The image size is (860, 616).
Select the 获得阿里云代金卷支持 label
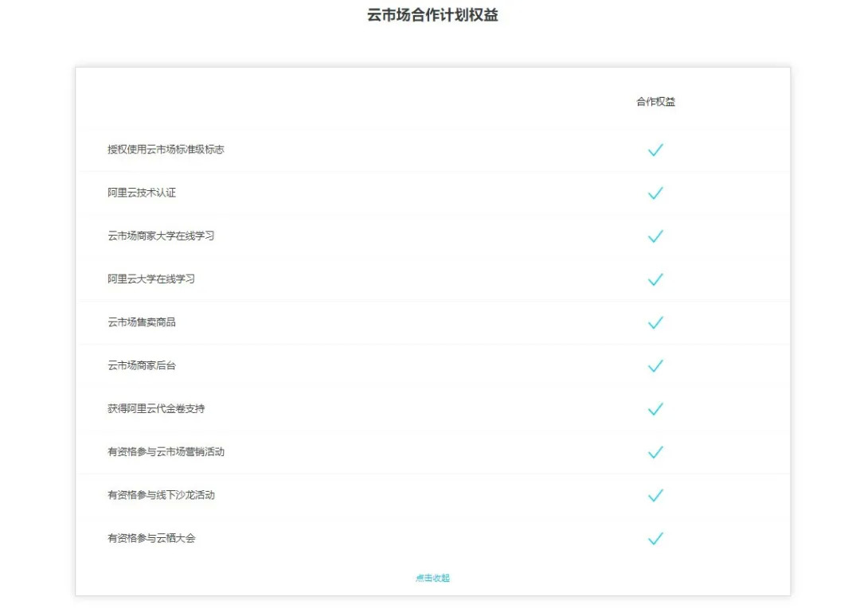click(156, 408)
